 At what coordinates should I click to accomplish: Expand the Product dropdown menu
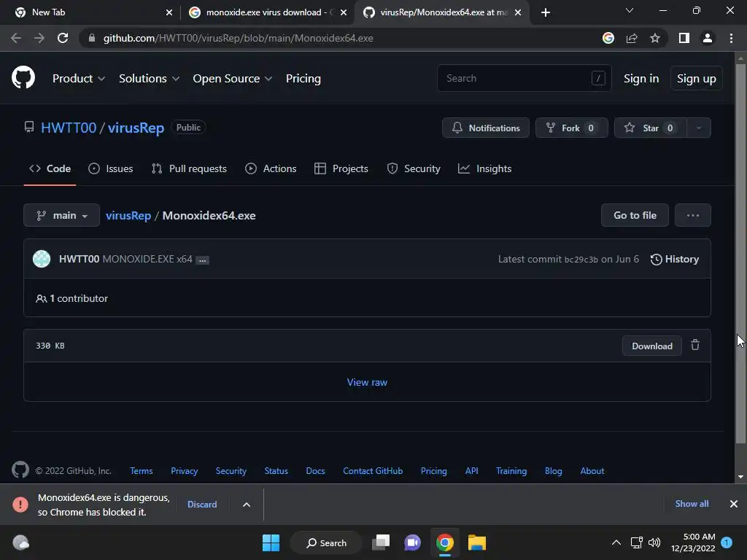click(79, 79)
